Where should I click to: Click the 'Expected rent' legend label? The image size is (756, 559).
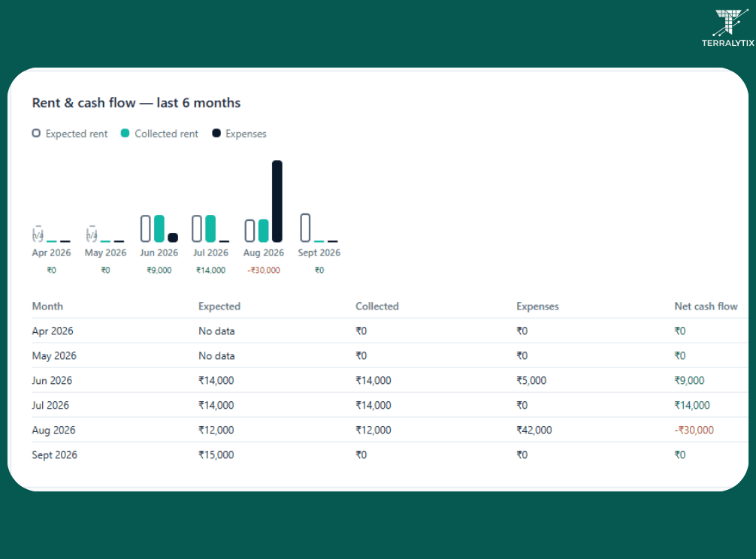click(77, 134)
